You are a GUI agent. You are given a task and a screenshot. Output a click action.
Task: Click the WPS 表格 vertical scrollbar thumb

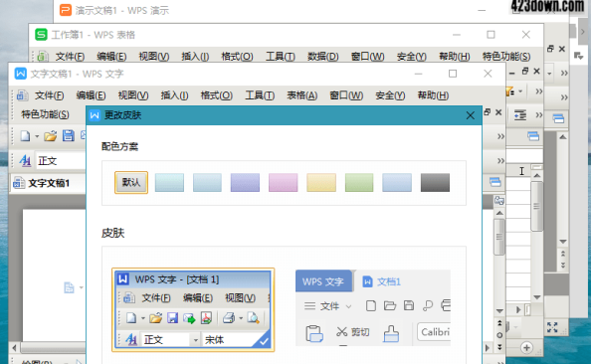tap(536, 206)
